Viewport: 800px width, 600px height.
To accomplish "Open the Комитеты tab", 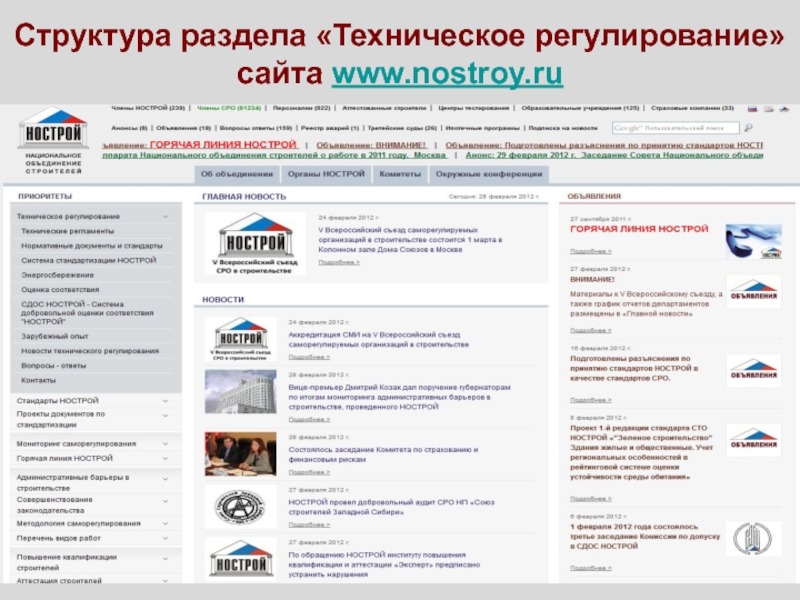I will [400, 174].
